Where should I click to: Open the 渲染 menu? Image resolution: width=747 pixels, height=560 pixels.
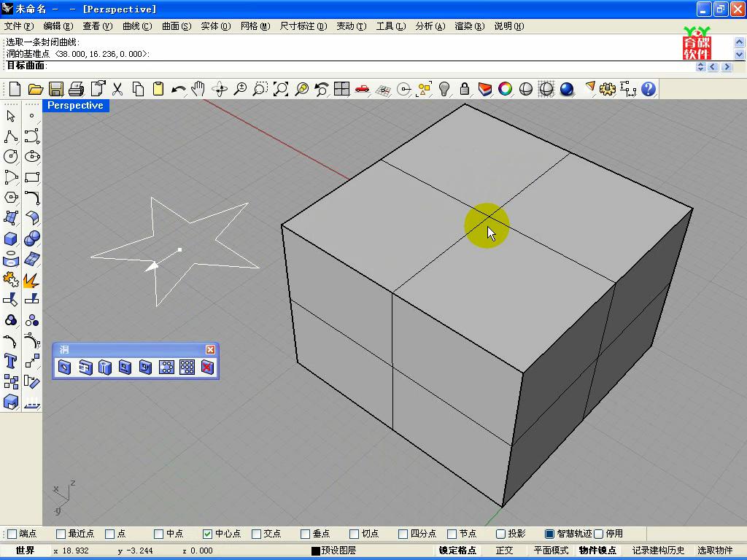[469, 26]
